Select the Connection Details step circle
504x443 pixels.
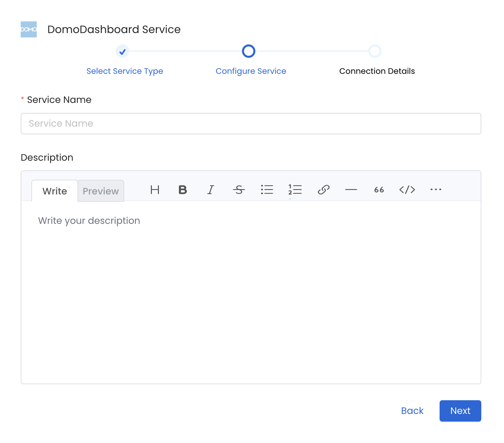click(x=375, y=51)
